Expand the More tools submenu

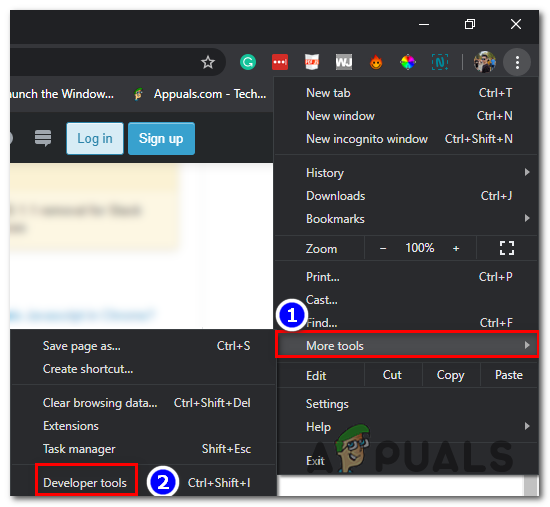point(407,345)
